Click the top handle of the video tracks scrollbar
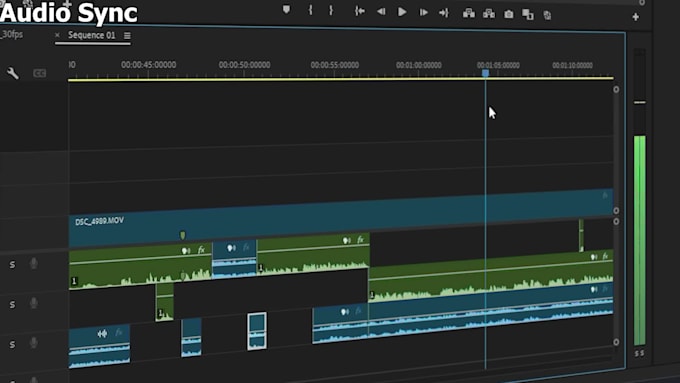680x383 pixels. [616, 89]
